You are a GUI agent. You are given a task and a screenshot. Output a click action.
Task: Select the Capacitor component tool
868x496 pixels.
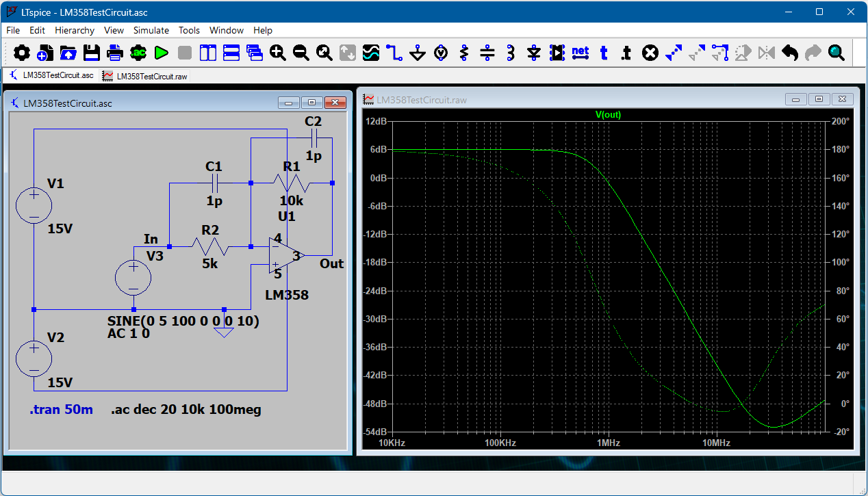click(487, 53)
